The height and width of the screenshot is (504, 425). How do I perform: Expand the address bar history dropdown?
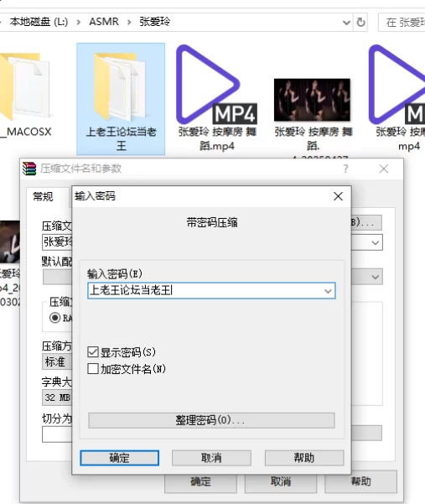346,23
